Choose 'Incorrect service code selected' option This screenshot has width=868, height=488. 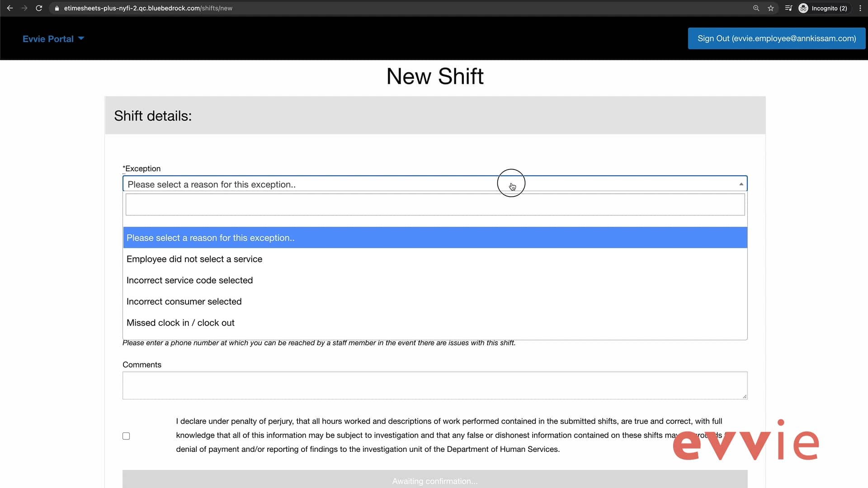pos(189,280)
